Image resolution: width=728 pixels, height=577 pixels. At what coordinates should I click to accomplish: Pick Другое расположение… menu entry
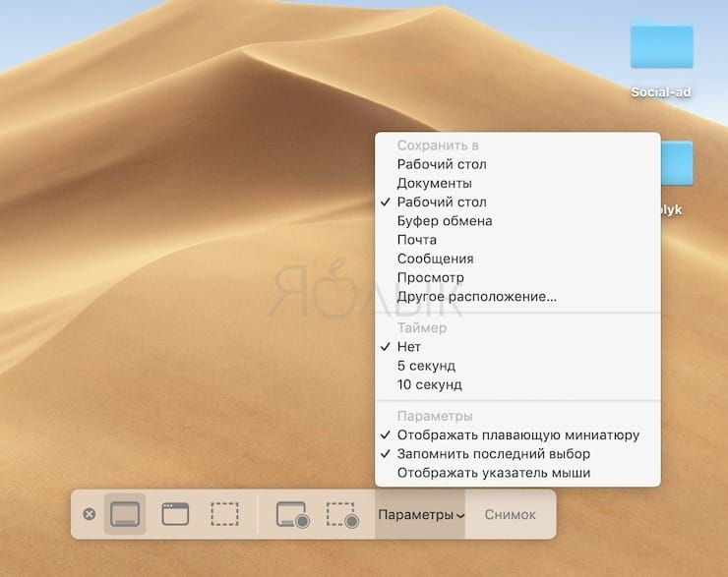pos(517,297)
